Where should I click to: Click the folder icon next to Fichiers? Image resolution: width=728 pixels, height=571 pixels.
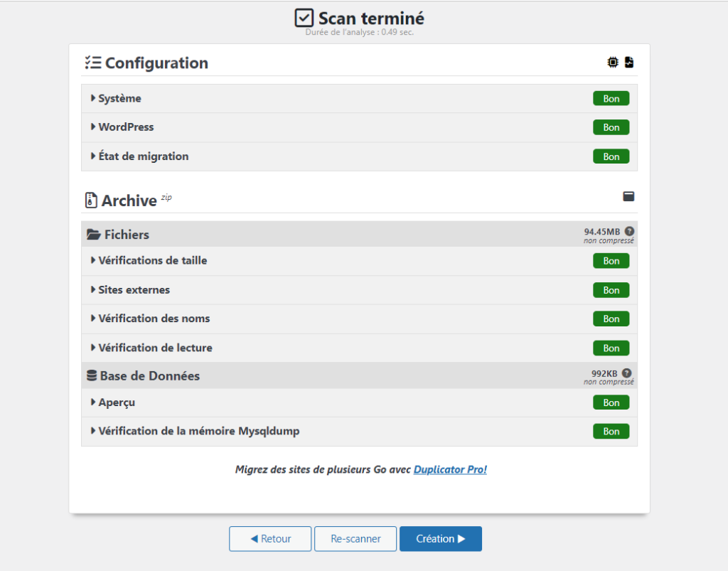pyautogui.click(x=95, y=234)
